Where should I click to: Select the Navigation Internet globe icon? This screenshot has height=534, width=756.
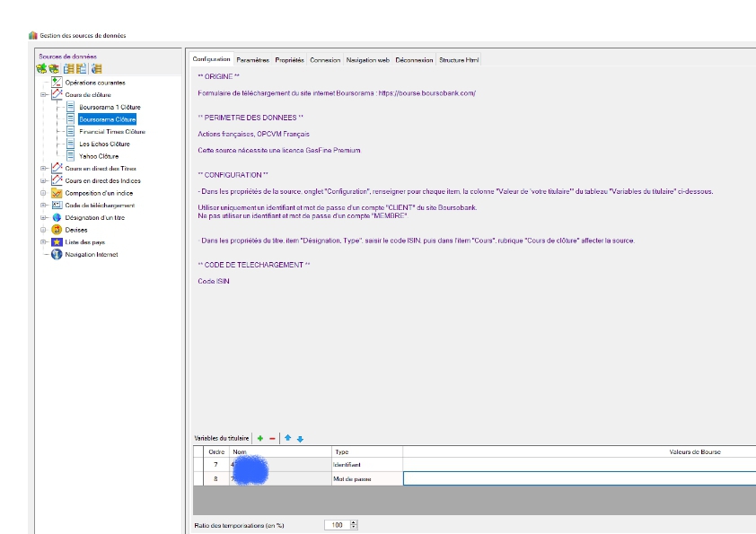tap(57, 254)
